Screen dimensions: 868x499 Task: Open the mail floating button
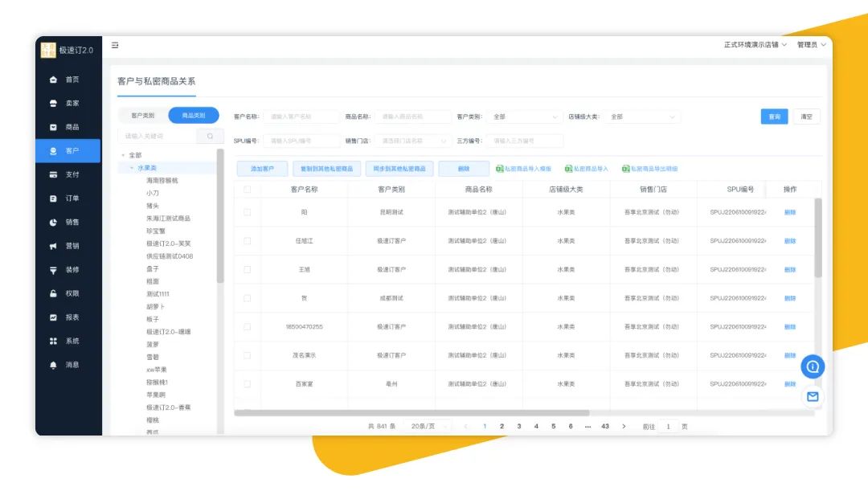813,397
